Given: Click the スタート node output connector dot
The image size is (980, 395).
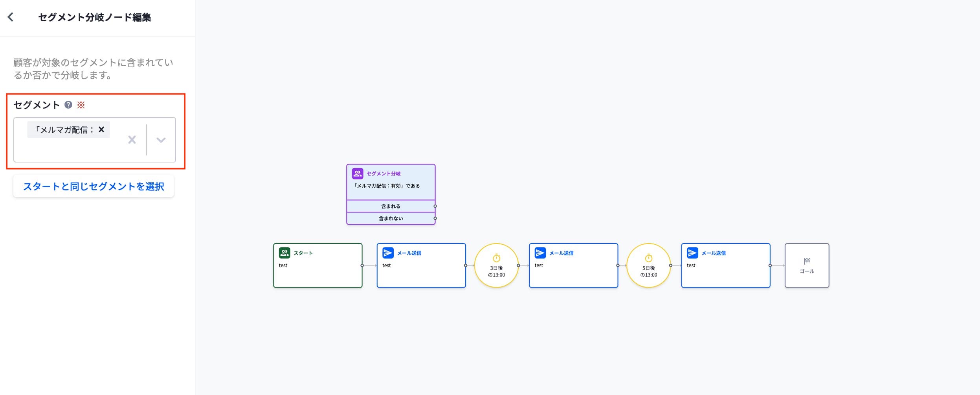Looking at the screenshot, I should coord(362,266).
